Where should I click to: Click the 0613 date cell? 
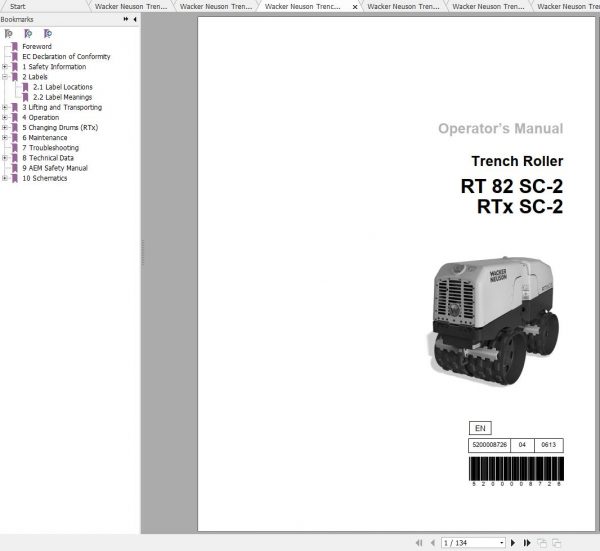pyautogui.click(x=548, y=445)
